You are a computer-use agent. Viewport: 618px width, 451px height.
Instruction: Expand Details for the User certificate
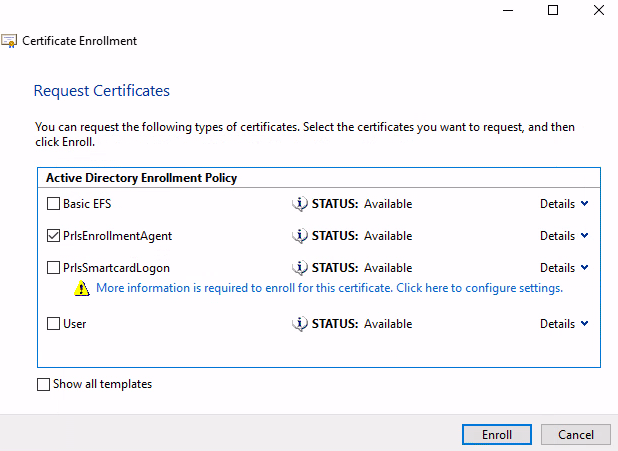564,324
